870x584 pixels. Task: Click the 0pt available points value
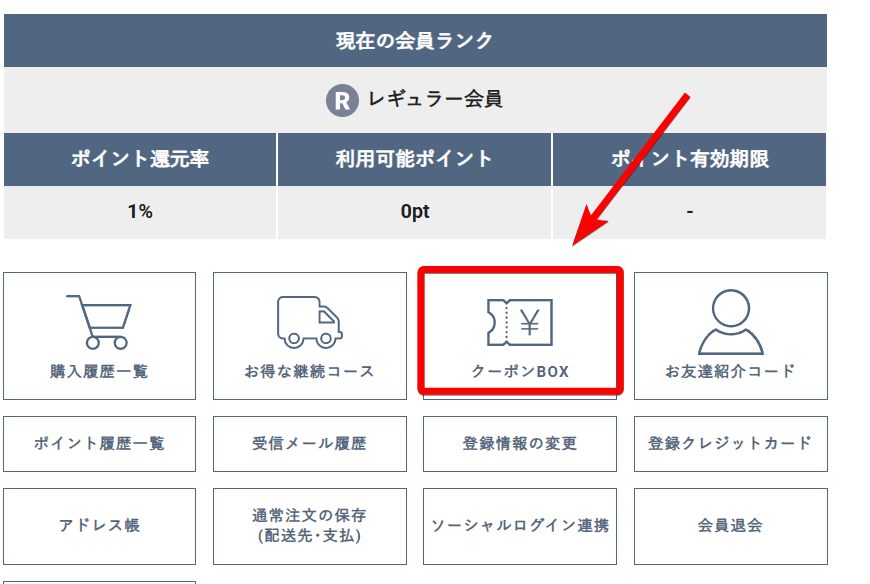coord(414,212)
